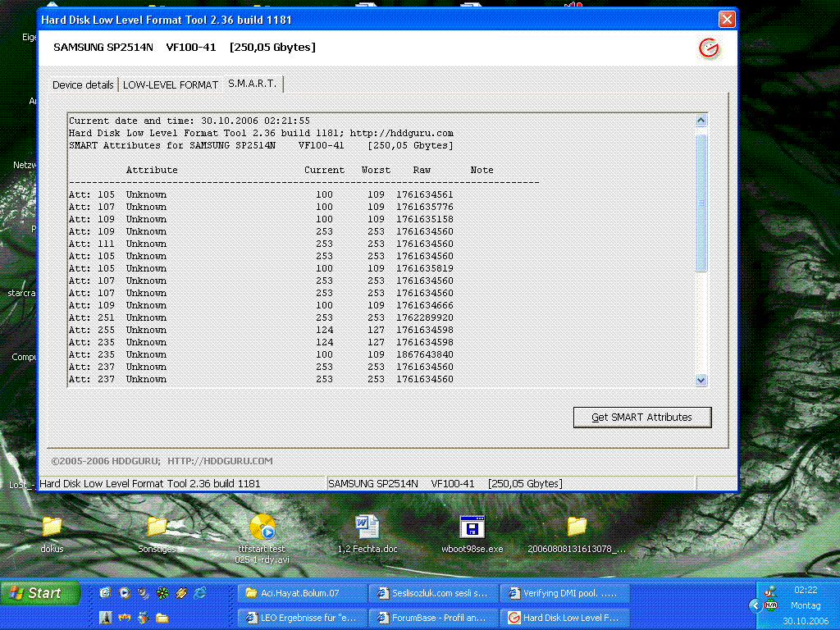This screenshot has width=840, height=630.
Task: Launch Winamp from Quick Launch
Action: coord(181,592)
